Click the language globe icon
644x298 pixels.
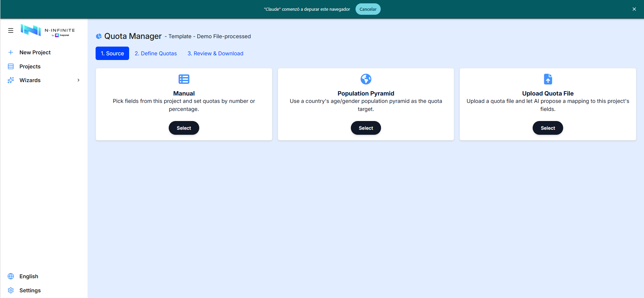tap(11, 276)
